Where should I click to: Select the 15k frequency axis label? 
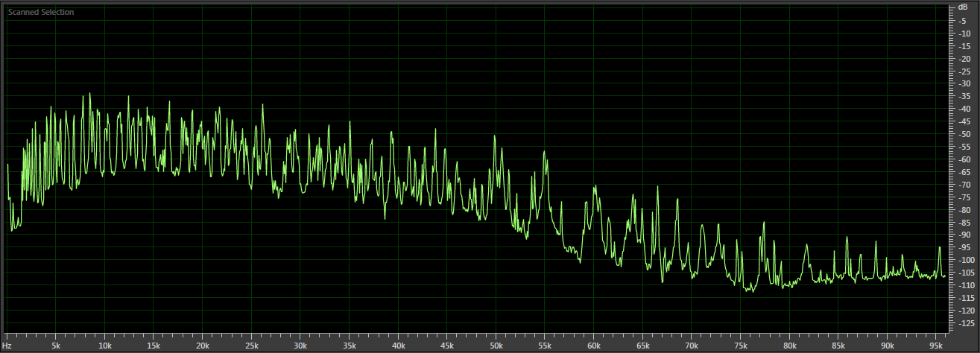pos(154,346)
